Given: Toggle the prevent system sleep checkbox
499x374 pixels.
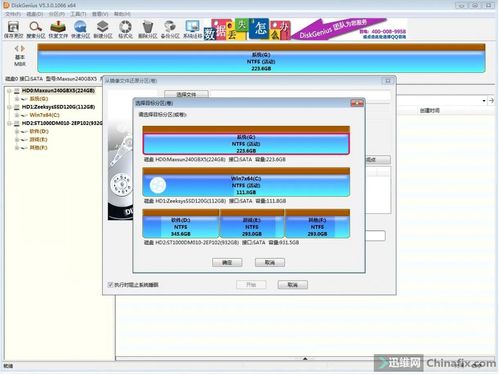Looking at the screenshot, I should pos(110,285).
